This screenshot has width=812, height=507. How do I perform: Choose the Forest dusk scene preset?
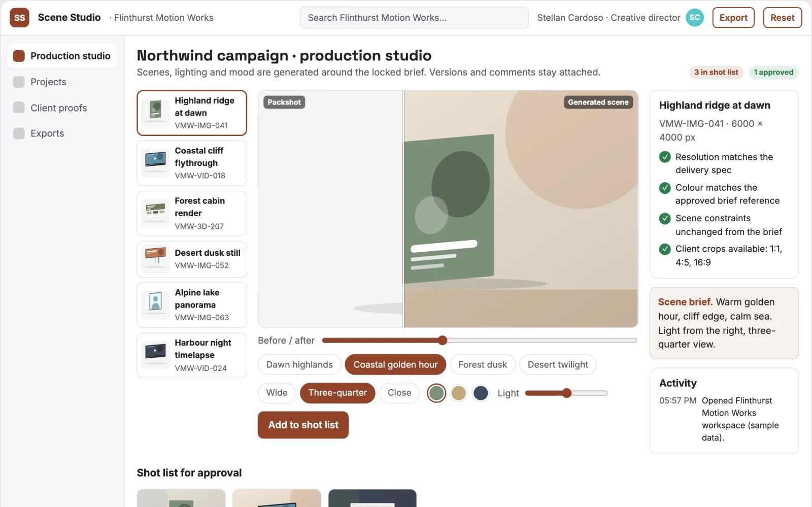pos(483,364)
